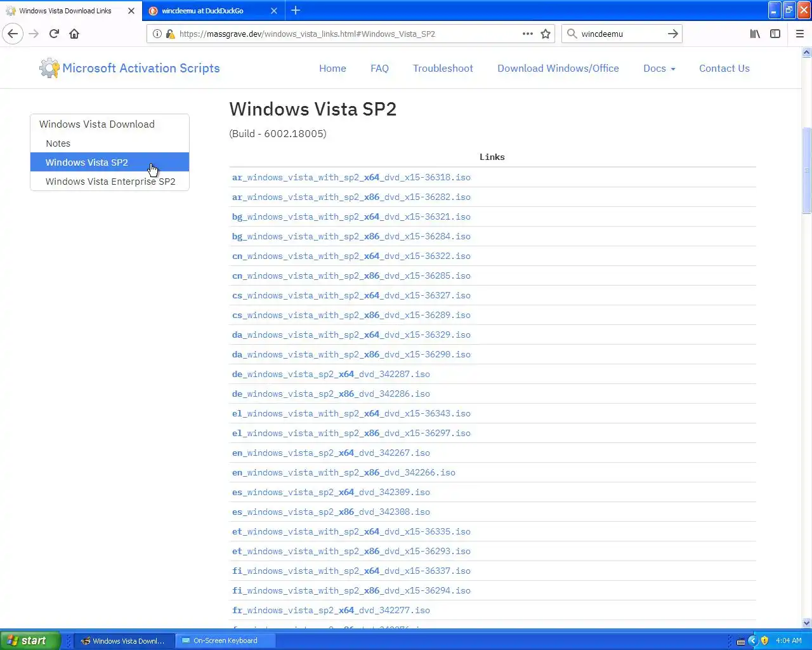Download bg x86 dvd_x15-36284.iso link
The height and width of the screenshot is (650, 812).
point(351,236)
